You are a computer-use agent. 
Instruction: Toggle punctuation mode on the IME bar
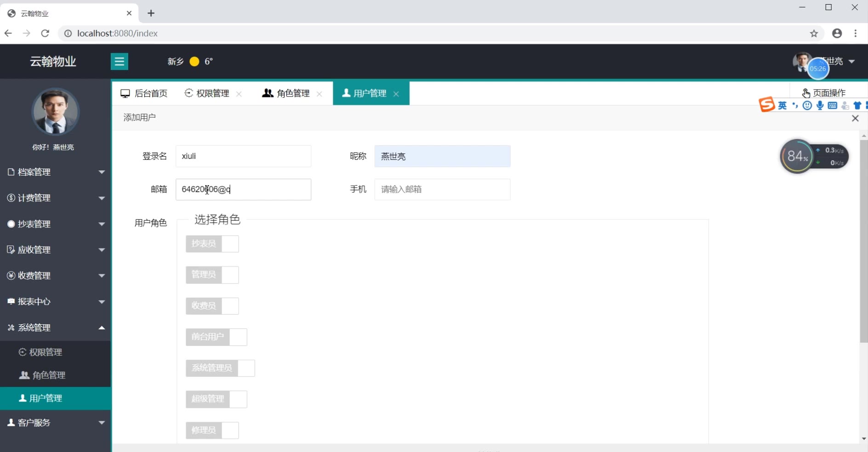tap(795, 106)
